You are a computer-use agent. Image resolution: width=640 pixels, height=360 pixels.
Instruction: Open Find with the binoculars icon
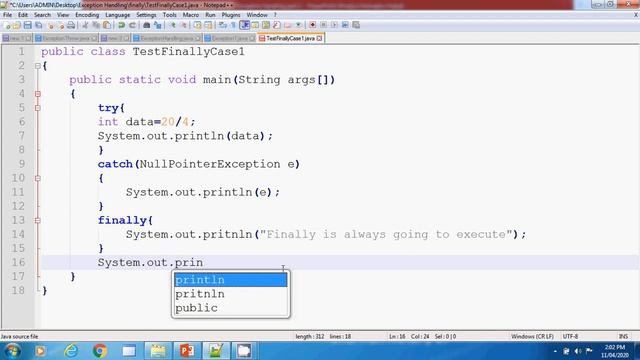pyautogui.click(x=147, y=25)
